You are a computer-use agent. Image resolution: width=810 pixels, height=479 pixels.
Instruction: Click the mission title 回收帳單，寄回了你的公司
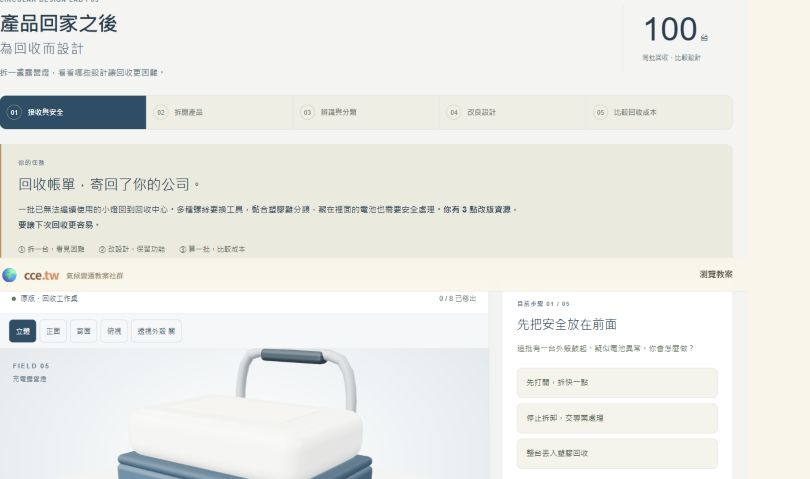tap(109, 184)
